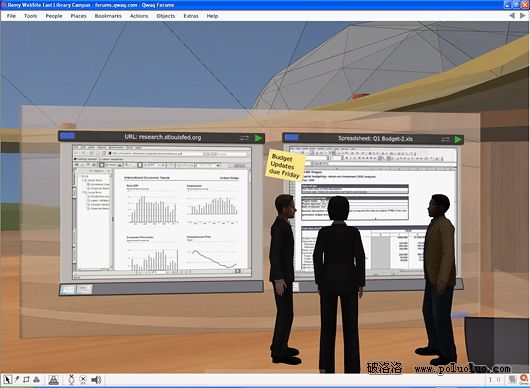The image size is (530, 388).
Task: Click the navigate back arrow in menu bar
Action: (512, 16)
